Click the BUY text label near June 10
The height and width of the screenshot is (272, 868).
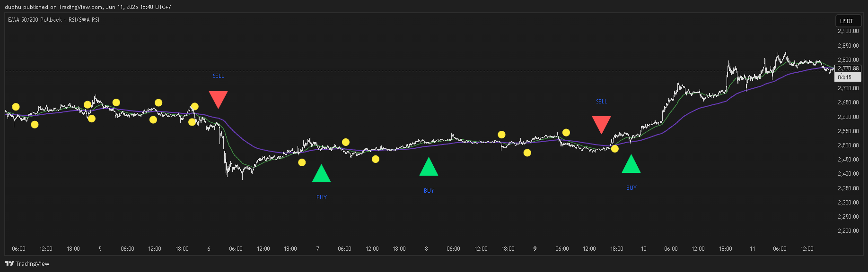(x=631, y=188)
